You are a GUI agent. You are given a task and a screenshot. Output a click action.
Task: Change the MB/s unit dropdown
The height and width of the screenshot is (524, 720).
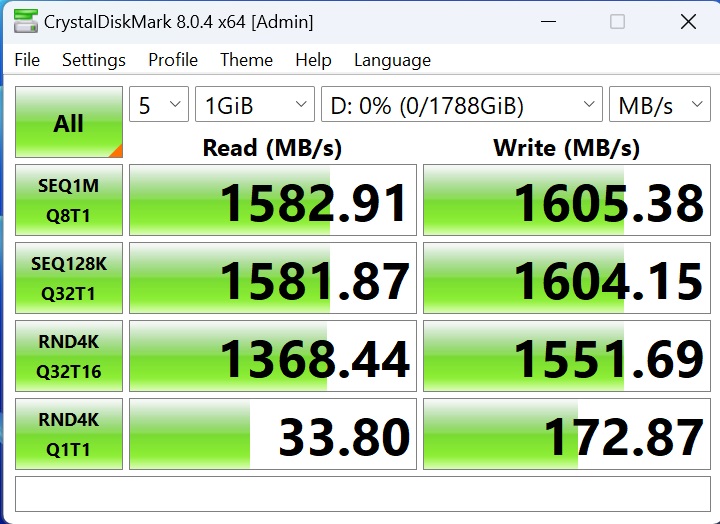pos(659,105)
